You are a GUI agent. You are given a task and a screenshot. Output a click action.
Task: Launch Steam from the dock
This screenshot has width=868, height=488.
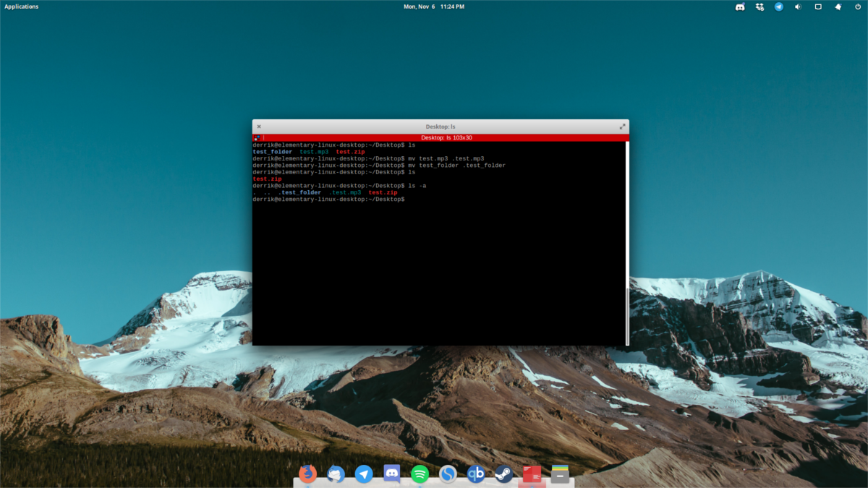coord(503,474)
